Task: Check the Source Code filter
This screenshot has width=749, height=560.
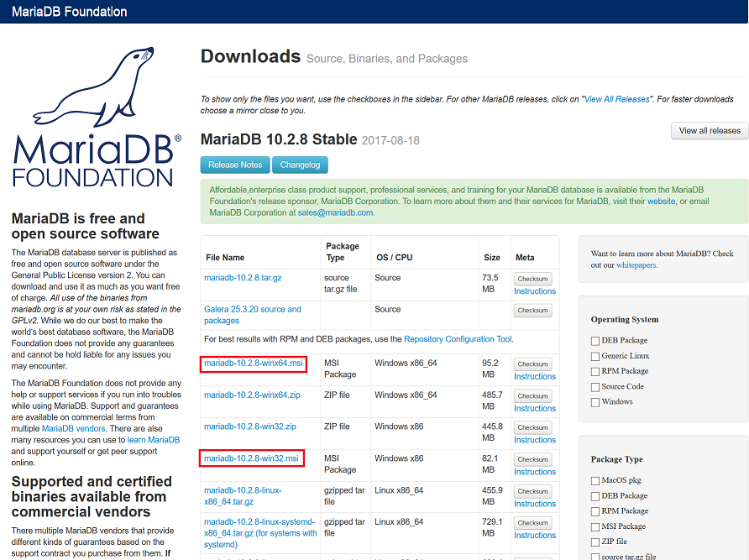Action: pyautogui.click(x=595, y=387)
